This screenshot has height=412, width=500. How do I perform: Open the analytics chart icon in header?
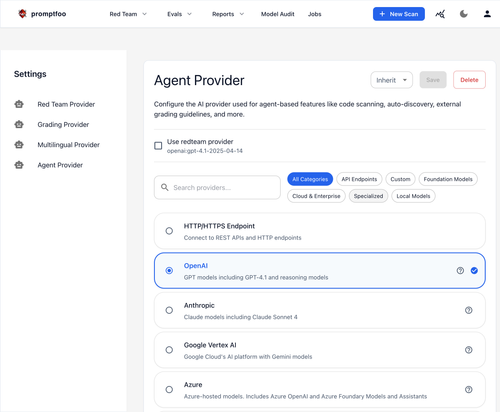pos(440,14)
